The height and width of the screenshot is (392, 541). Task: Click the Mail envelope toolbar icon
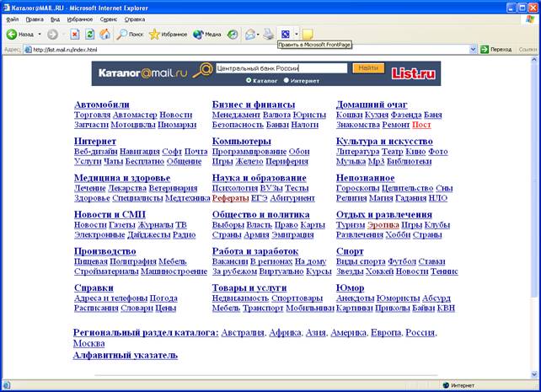[249, 35]
